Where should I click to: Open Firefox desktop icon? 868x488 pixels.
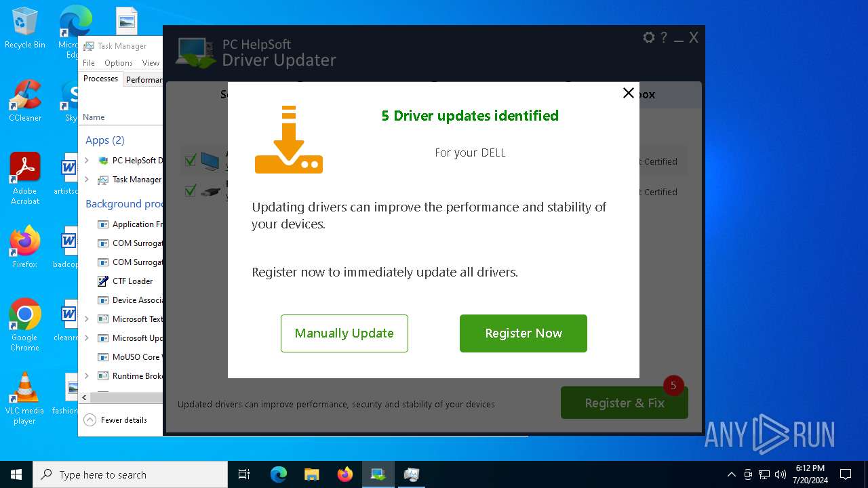(x=25, y=247)
